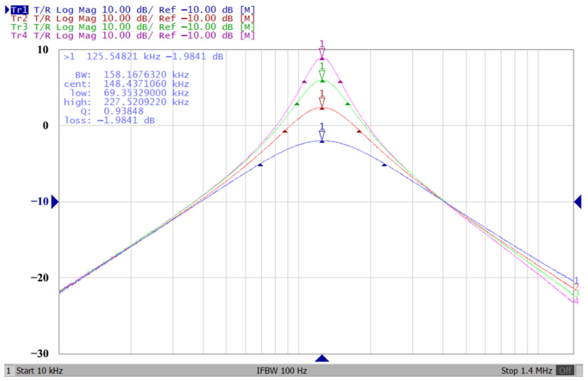
Task: Select the red Tr2 trace label
Action: pyautogui.click(x=19, y=19)
